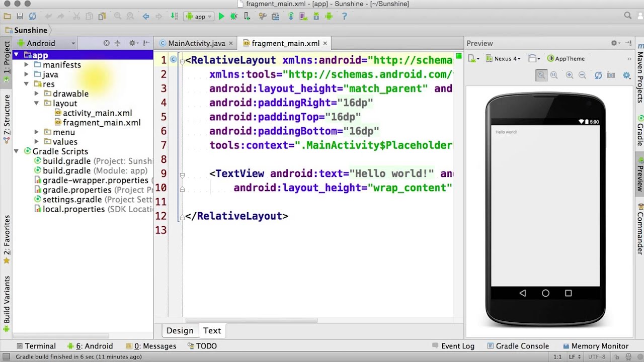Open the Terminal tool tab
The width and height of the screenshot is (644, 362).
click(36, 346)
